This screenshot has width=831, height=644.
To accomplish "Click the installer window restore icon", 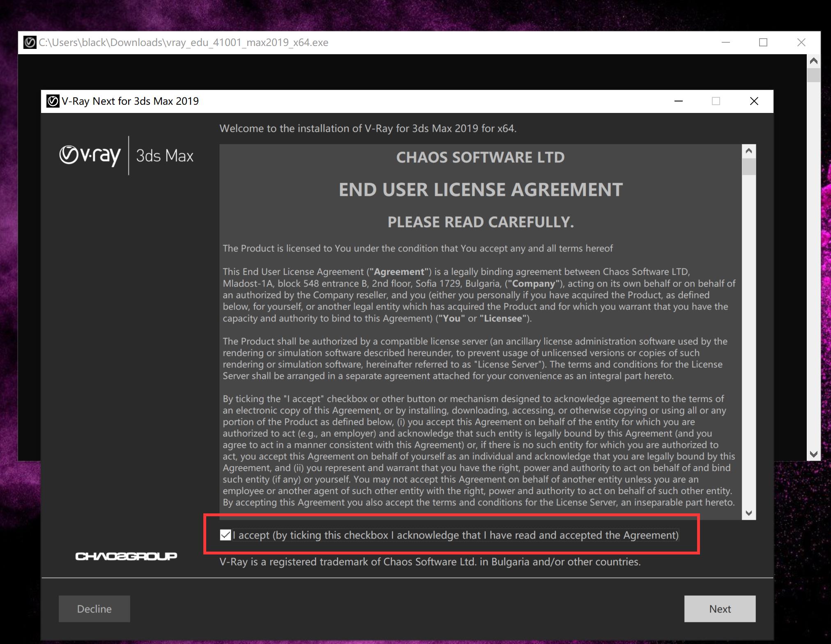I will 717,101.
